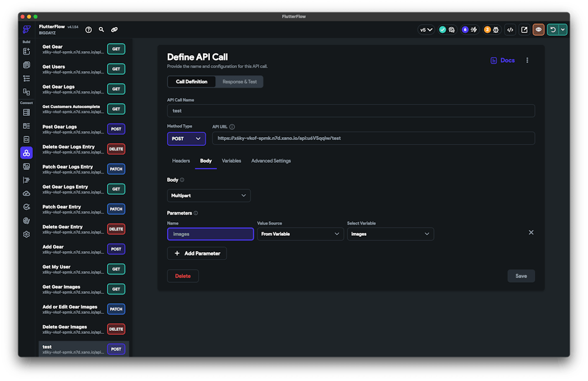Expand the arrow beside the green run button
Image resolution: width=588 pixels, height=381 pixels.
(x=563, y=29)
